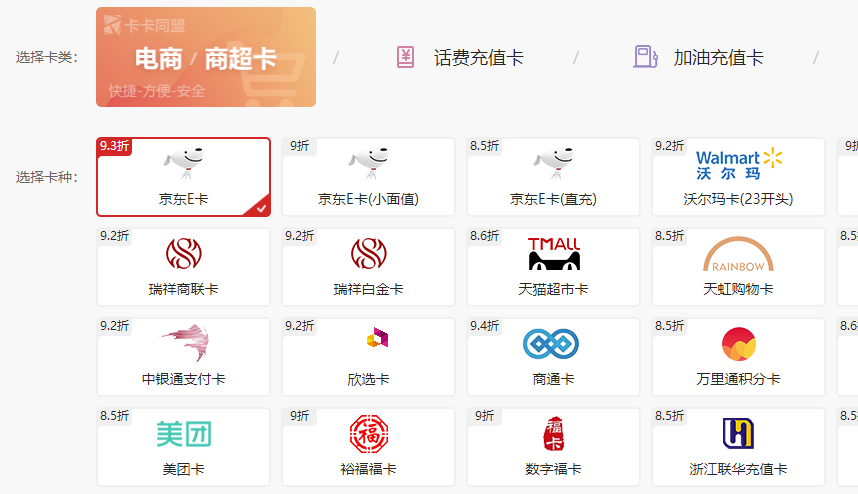Switch to 加油充值卡 category
The width and height of the screenshot is (858, 494).
coord(718,57)
